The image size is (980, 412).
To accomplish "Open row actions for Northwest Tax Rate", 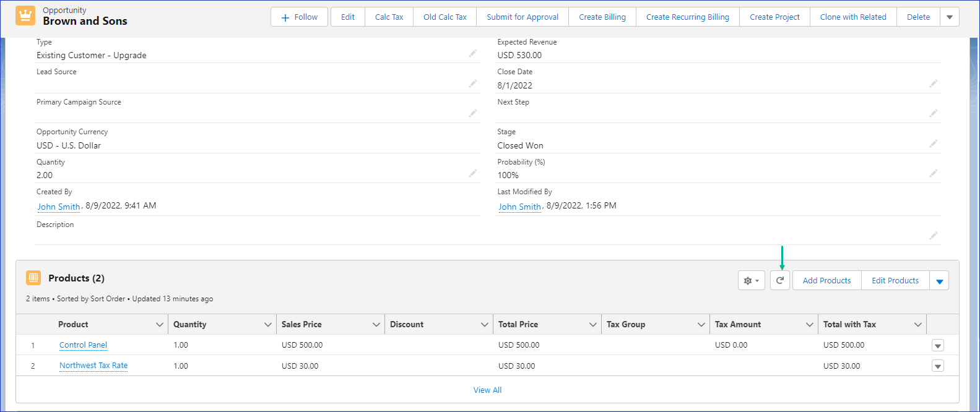I will 938,366.
